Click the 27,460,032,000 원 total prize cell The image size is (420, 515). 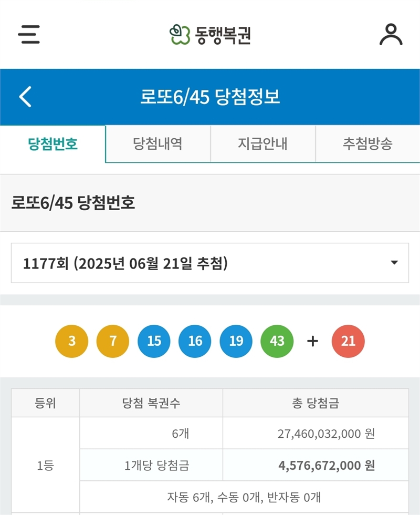point(325,434)
